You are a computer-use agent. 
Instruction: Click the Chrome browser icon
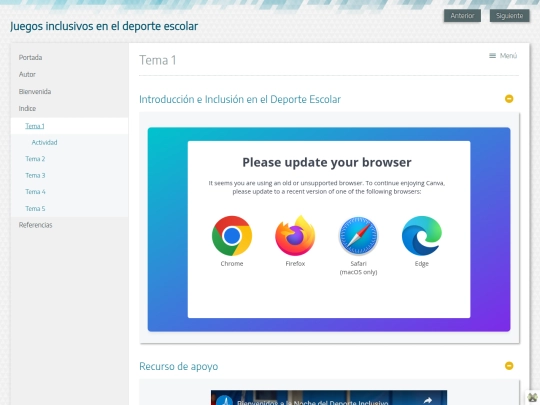tap(232, 236)
